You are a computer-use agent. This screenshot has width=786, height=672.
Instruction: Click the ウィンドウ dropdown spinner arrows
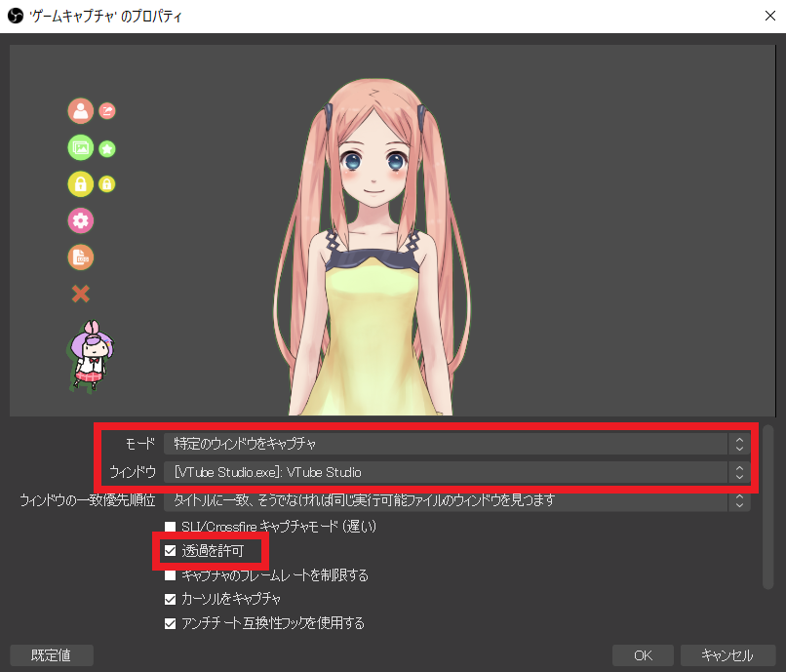click(739, 472)
